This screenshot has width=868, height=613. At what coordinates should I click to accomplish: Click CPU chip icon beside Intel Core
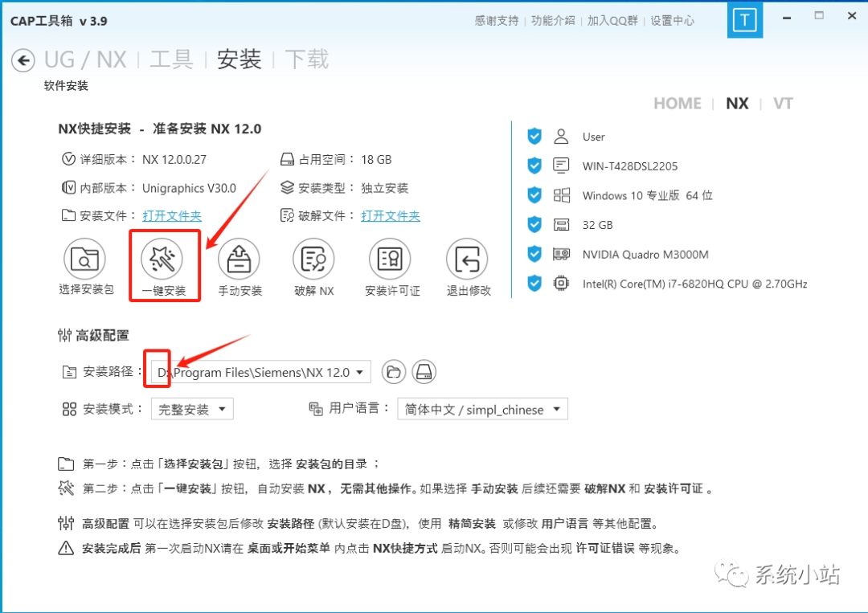click(561, 284)
